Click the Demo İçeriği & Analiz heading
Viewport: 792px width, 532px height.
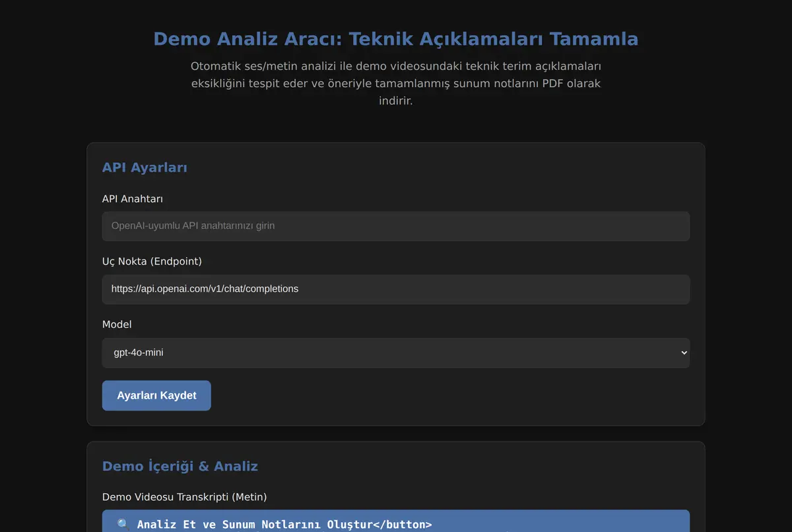(x=180, y=467)
